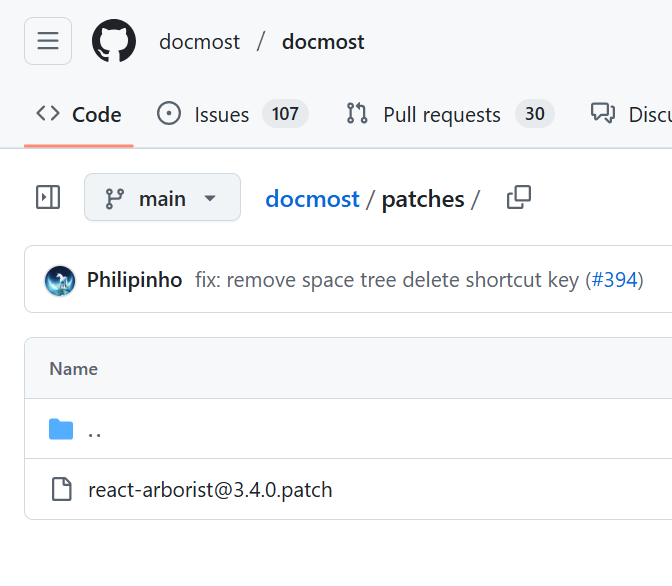
Task: Navigate to docmost root in breadcrumb
Action: tap(312, 199)
